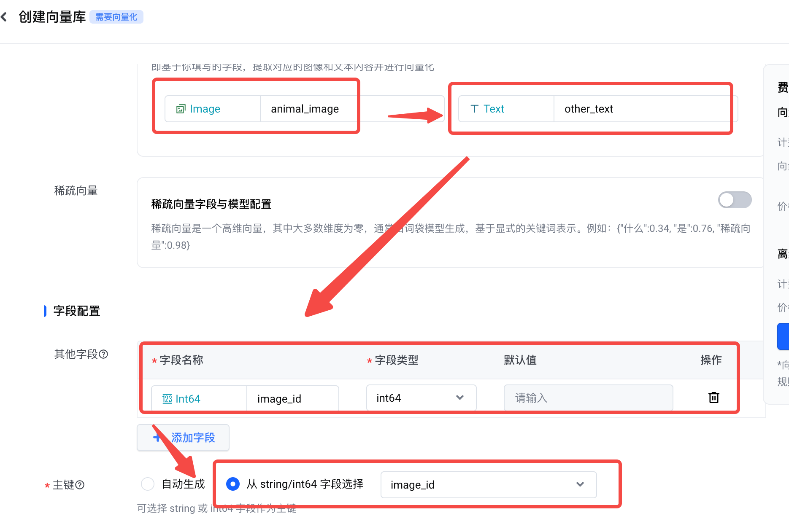Image resolution: width=789 pixels, height=532 pixels.
Task: Click the Image type icon
Action: coord(181,109)
